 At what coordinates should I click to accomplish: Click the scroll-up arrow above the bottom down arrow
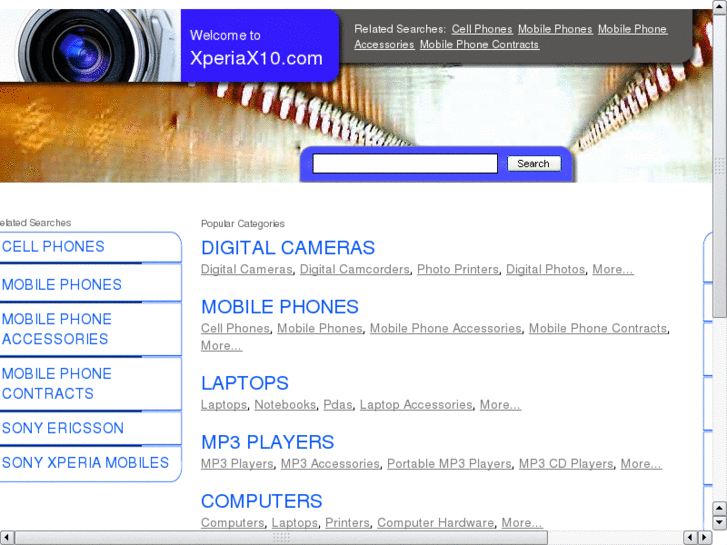[x=720, y=508]
